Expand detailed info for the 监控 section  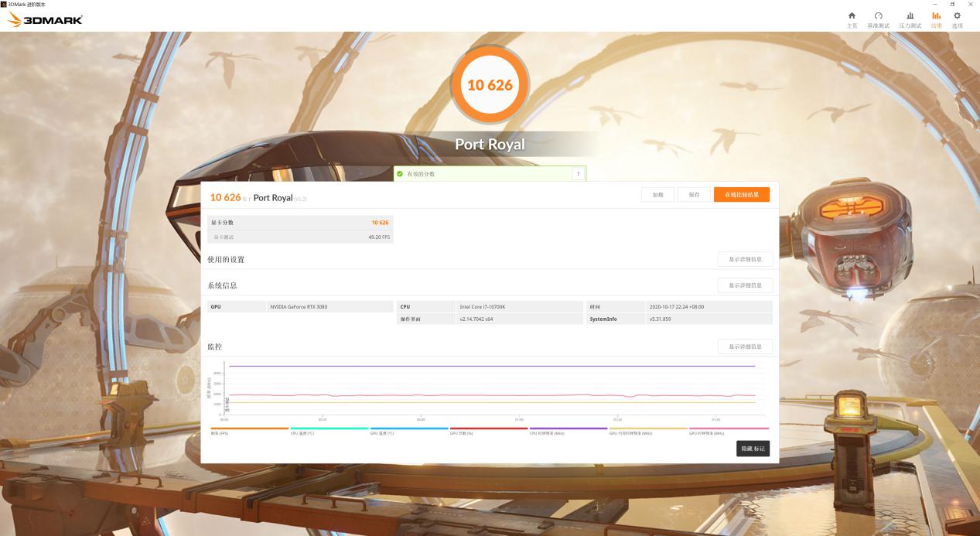tap(746, 346)
